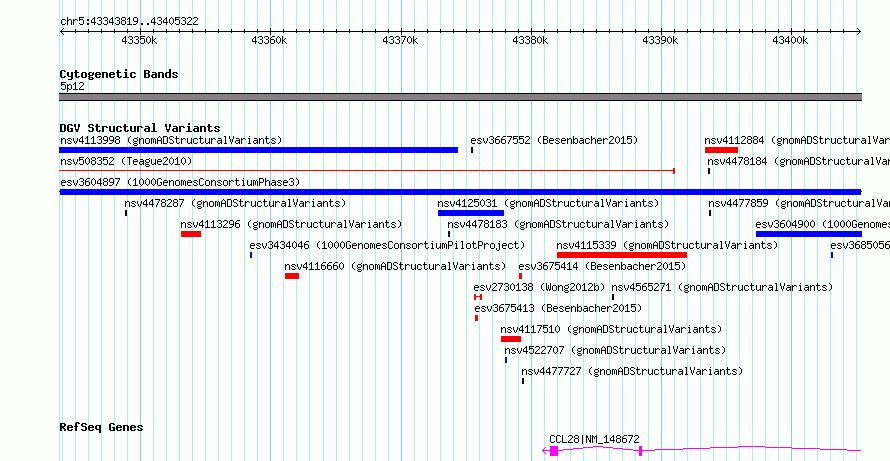Click the first magenta CCL28 exon block
Viewport: 890px width, 461px height.
click(x=554, y=451)
